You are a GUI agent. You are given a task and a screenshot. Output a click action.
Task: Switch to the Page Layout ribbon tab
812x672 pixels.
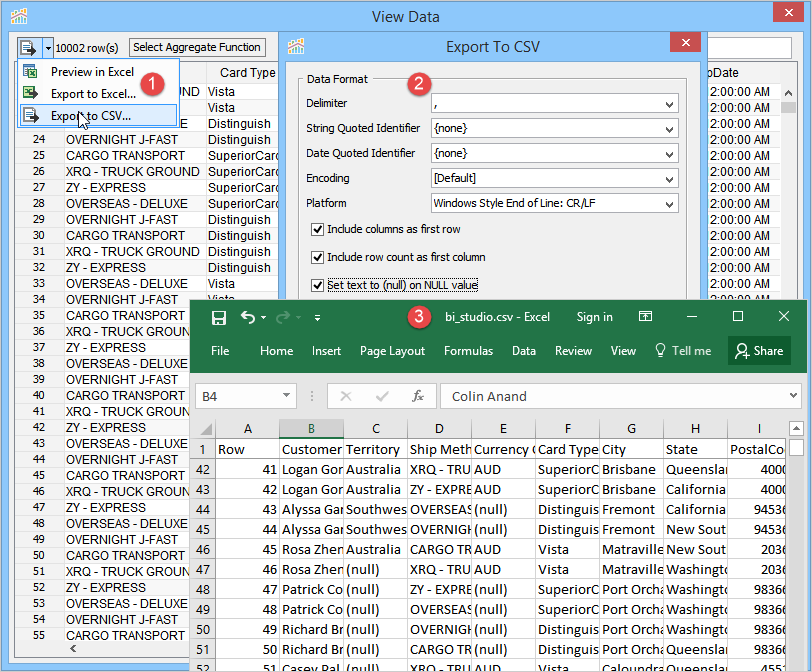pos(393,351)
